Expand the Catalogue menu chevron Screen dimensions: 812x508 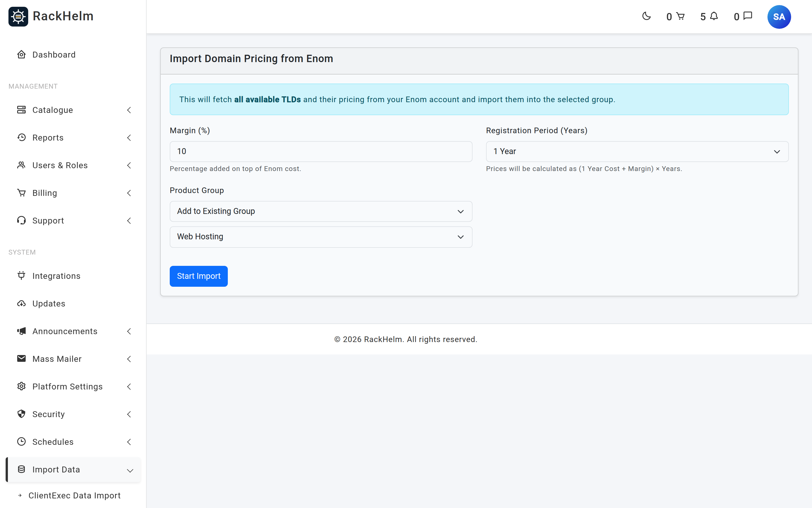coord(129,110)
